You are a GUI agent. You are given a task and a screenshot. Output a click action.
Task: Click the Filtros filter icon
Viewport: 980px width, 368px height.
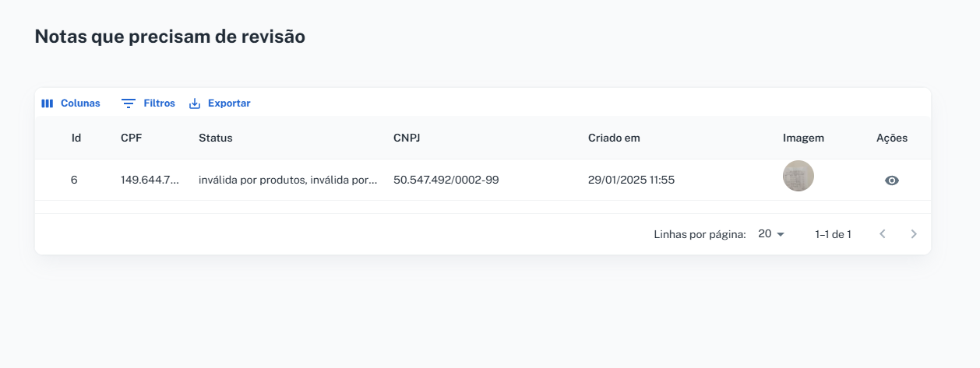(129, 103)
